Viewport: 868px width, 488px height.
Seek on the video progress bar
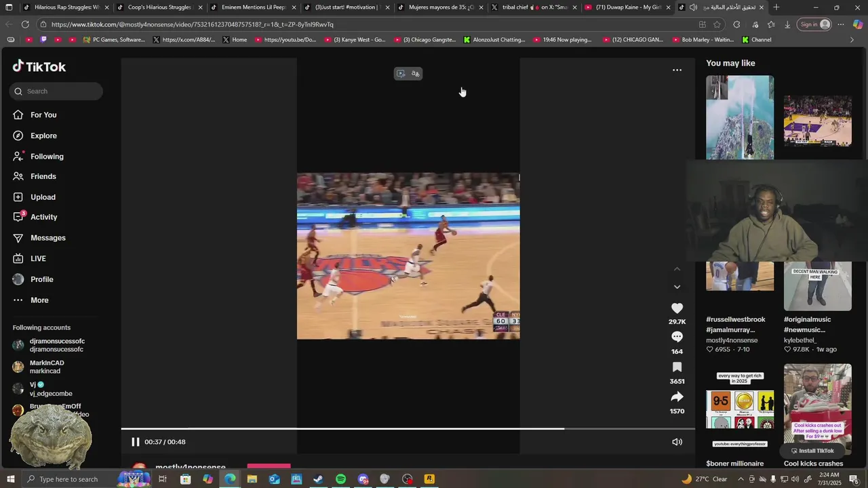[408, 428]
